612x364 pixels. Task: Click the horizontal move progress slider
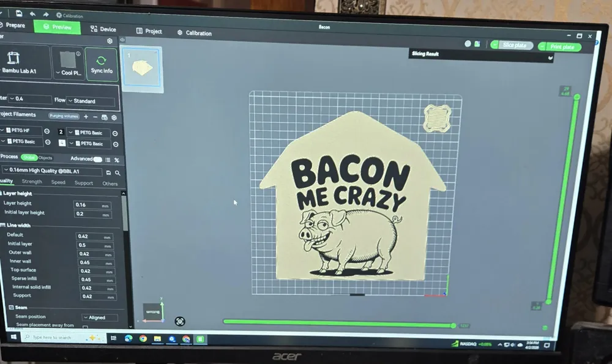[340, 324]
